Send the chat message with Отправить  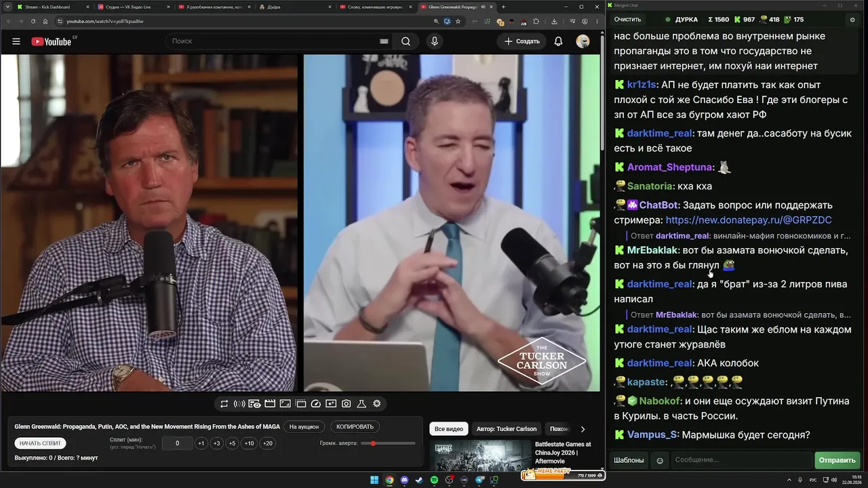(837, 460)
